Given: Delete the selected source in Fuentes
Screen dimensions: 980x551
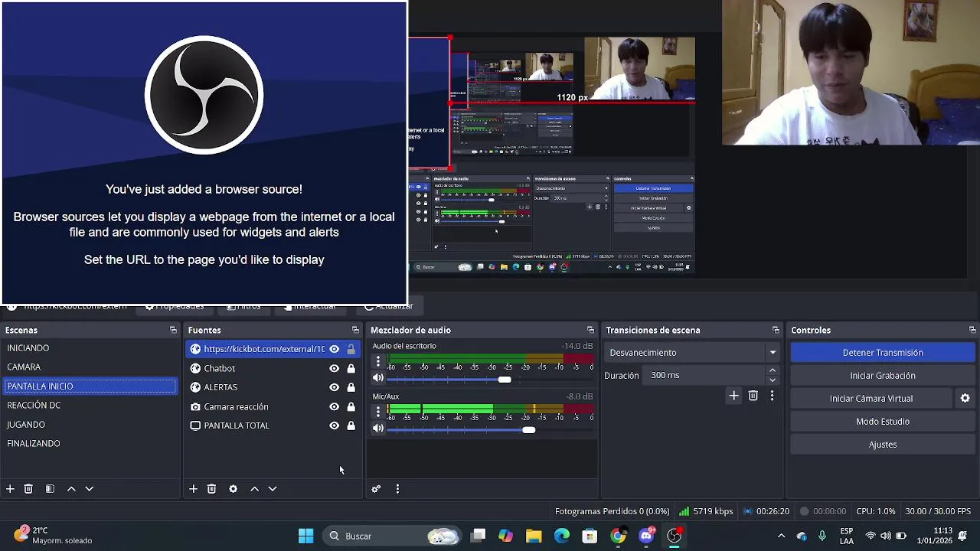Looking at the screenshot, I should coord(211,489).
